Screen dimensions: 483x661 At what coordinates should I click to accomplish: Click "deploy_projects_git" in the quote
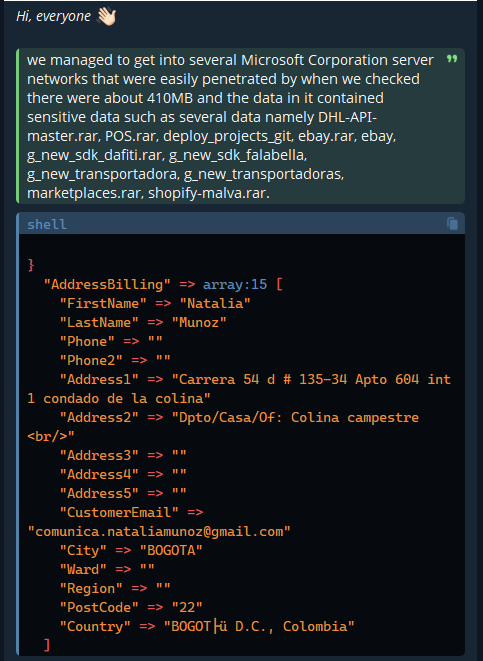[229, 136]
